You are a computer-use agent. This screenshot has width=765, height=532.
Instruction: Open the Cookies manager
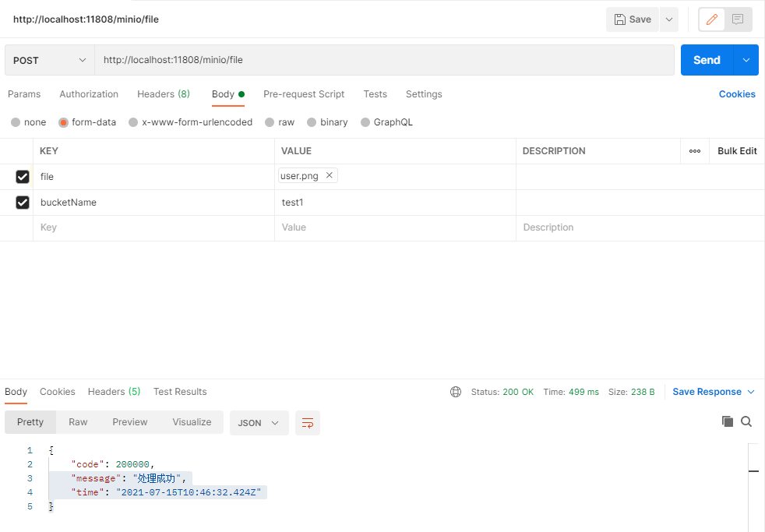point(736,93)
